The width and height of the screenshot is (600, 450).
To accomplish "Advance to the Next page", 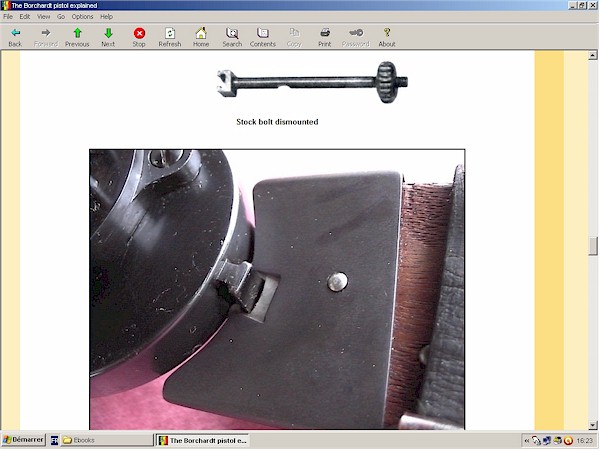I will 108,38.
